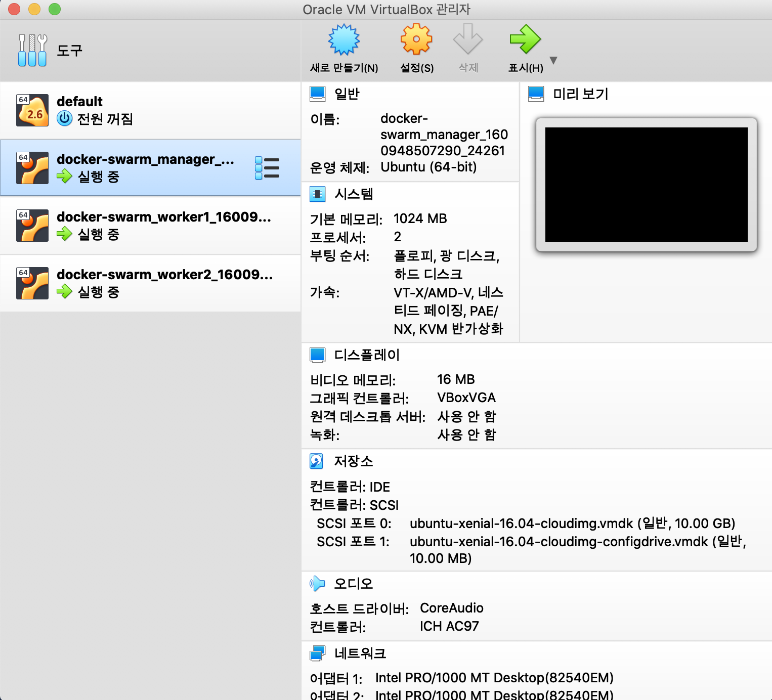
Task: Click the power-off status icon under default
Action: [64, 119]
